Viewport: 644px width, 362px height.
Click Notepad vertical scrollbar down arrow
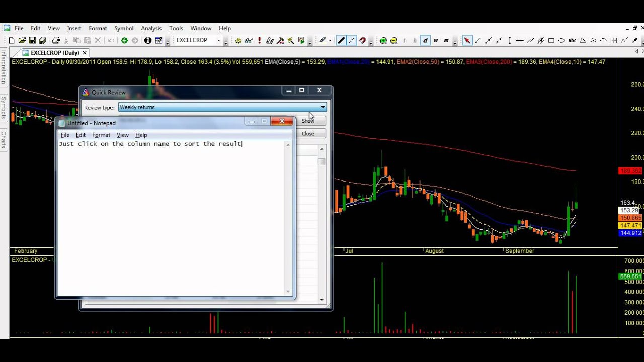click(x=288, y=291)
